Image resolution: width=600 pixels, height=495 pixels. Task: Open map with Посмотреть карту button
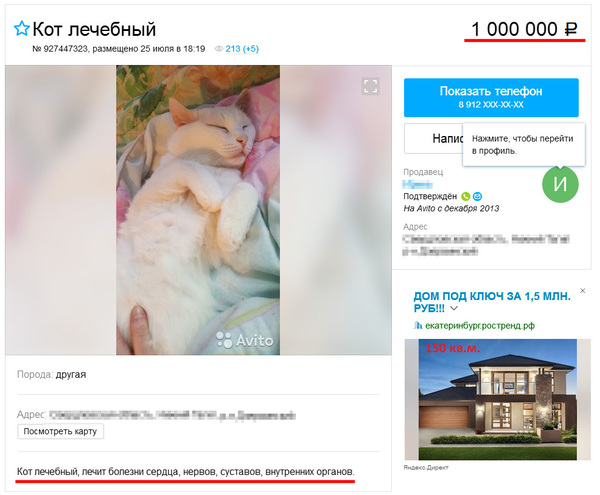click(x=60, y=431)
